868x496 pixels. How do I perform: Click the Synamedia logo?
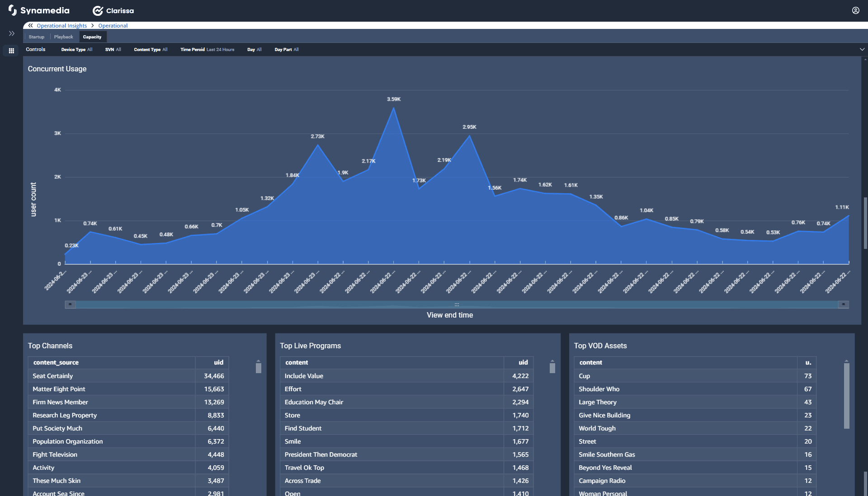(x=39, y=10)
